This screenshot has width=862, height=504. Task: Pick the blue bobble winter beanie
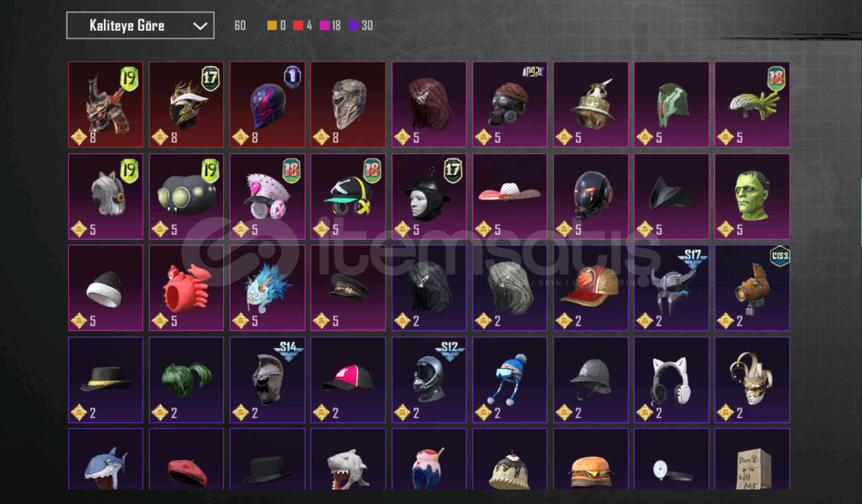[x=510, y=380]
